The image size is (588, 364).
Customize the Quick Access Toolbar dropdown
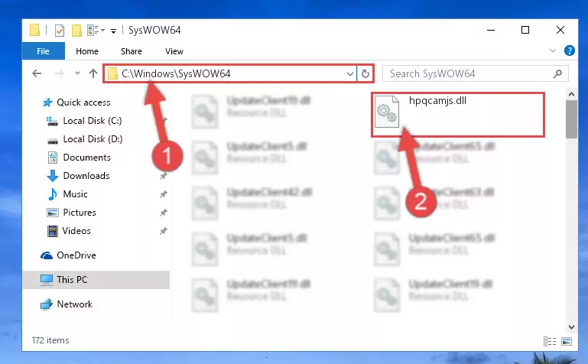[x=113, y=31]
